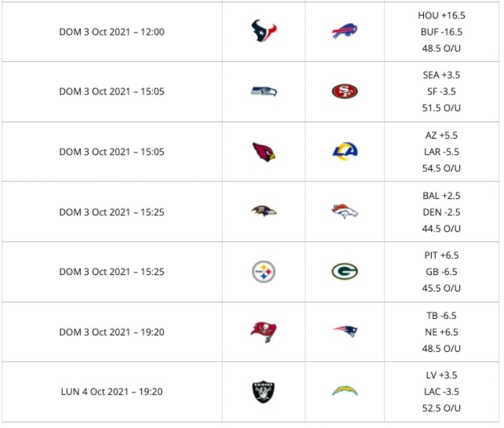Click the Buffalo Bills logo
The width and height of the screenshot is (504, 428).
click(x=345, y=31)
